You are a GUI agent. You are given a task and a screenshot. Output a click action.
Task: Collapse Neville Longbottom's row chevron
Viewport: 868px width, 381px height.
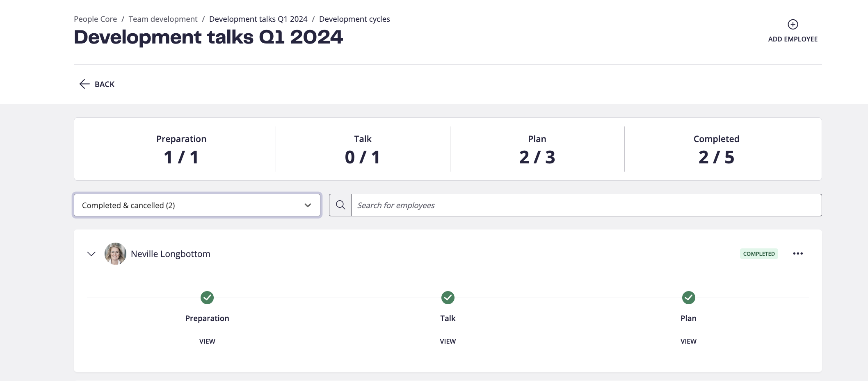pos(91,254)
